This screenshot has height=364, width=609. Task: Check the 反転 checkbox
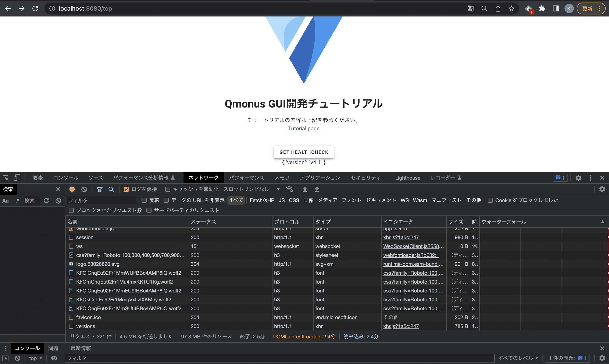144,200
